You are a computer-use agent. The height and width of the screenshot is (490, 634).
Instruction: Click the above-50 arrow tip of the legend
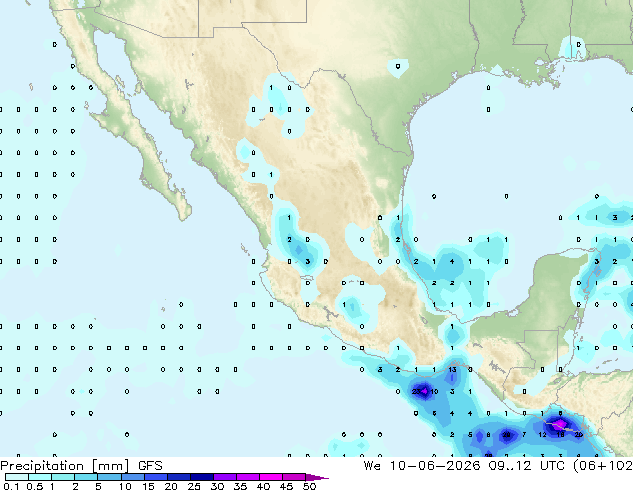[317, 477]
